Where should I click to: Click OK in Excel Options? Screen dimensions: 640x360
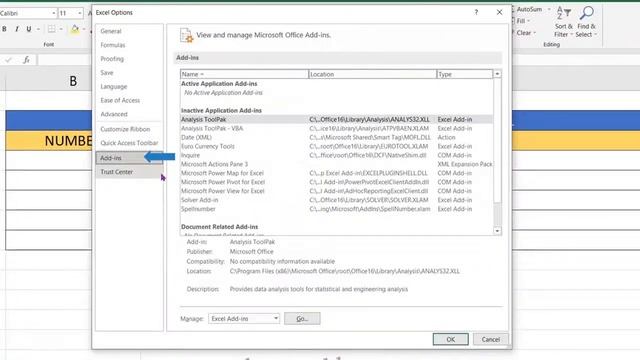click(450, 339)
